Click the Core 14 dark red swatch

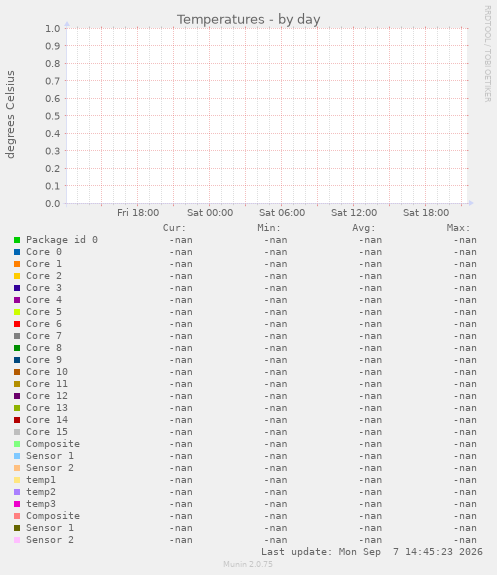click(17, 420)
